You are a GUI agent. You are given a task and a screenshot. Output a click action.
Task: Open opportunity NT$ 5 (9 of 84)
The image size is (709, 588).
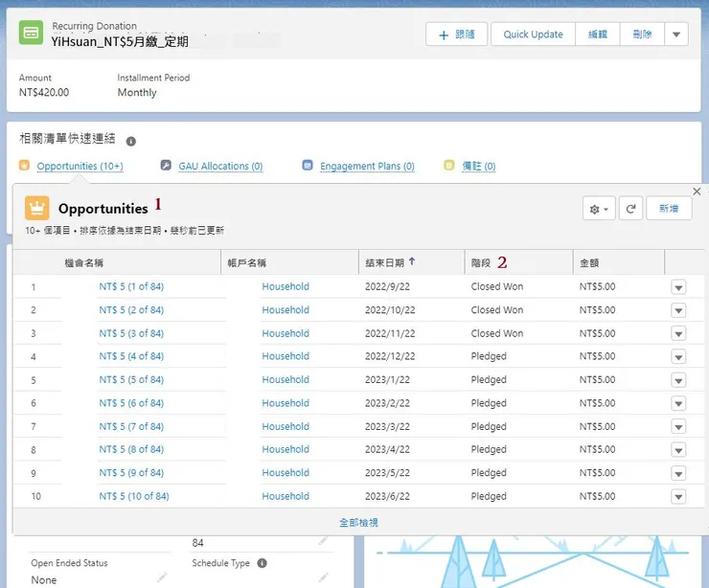click(131, 473)
